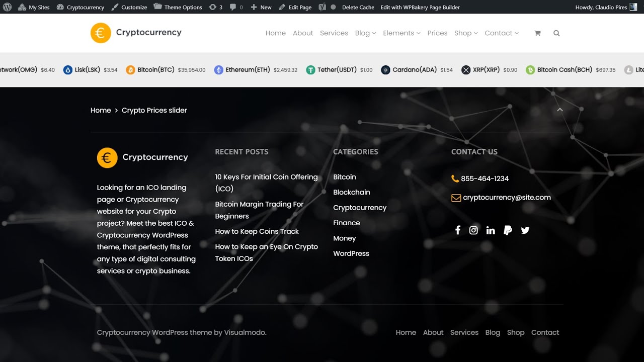This screenshot has width=644, height=362.
Task: Open the Instagram social icon
Action: [x=473, y=230]
